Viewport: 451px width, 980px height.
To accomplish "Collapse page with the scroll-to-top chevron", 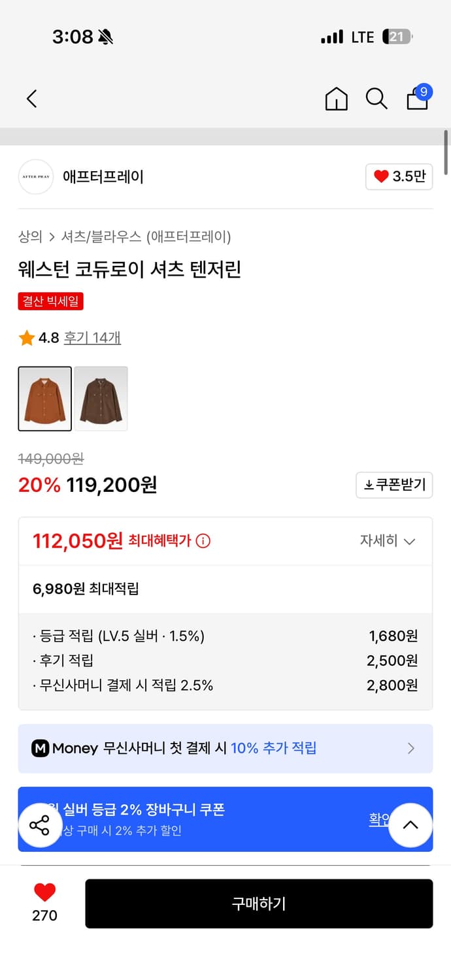I will [x=410, y=825].
